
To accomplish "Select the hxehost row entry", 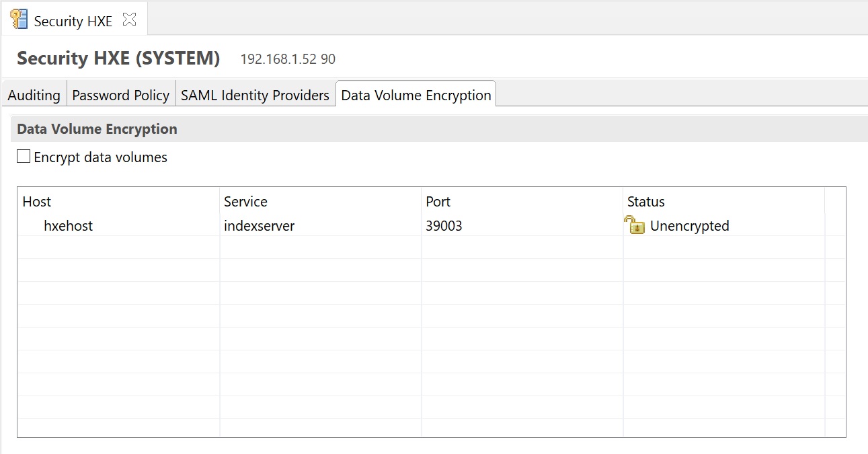I will pyautogui.click(x=68, y=226).
